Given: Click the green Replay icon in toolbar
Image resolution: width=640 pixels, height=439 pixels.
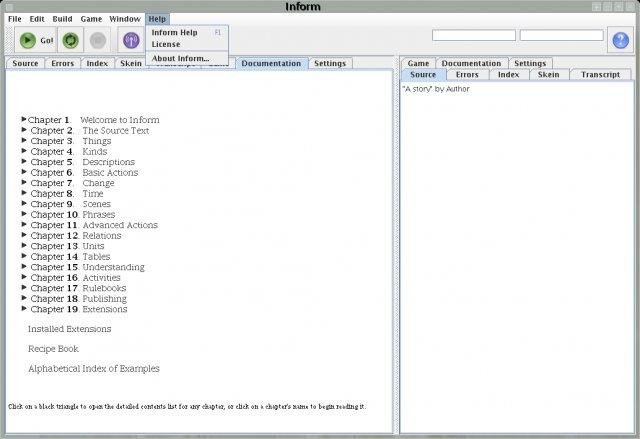Looking at the screenshot, I should pos(71,40).
